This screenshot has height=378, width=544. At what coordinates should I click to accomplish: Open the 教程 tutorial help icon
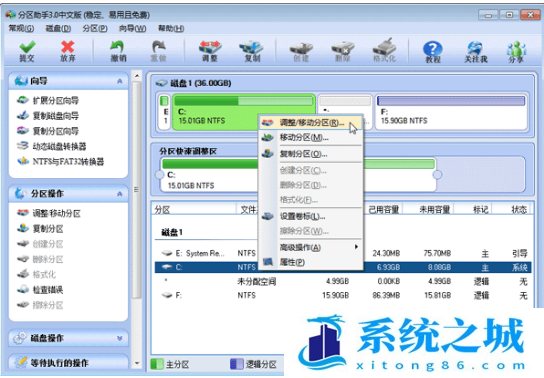point(433,52)
